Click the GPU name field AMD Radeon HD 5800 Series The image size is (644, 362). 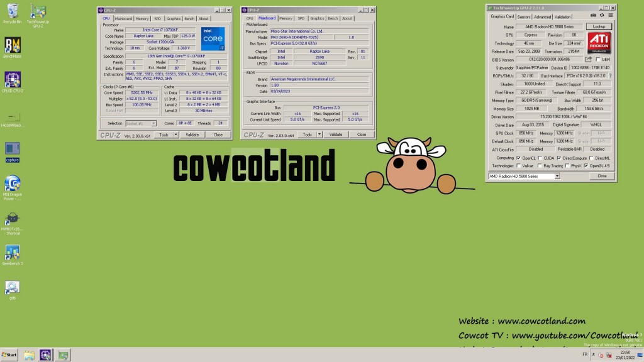tap(549, 26)
